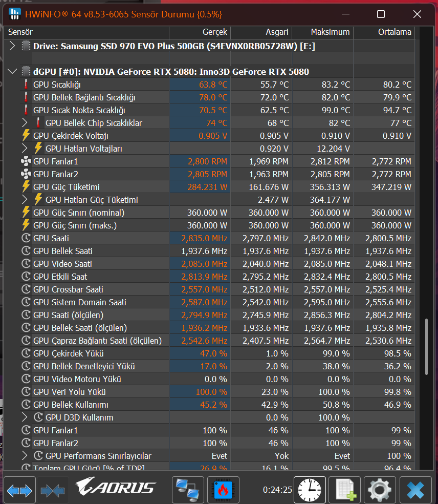This screenshot has width=438, height=504.
Task: Click the clock icon beside GPU Video Saati
Action: click(x=26, y=264)
